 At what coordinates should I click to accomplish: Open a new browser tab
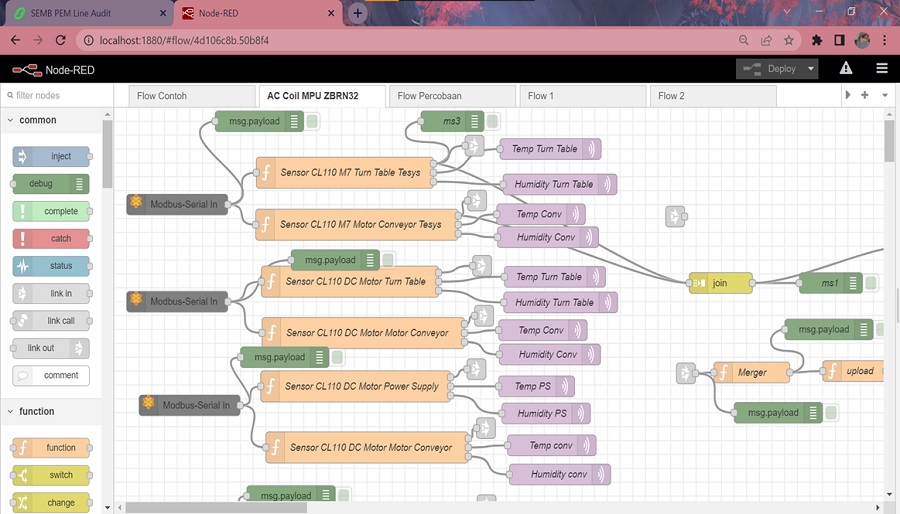point(357,13)
